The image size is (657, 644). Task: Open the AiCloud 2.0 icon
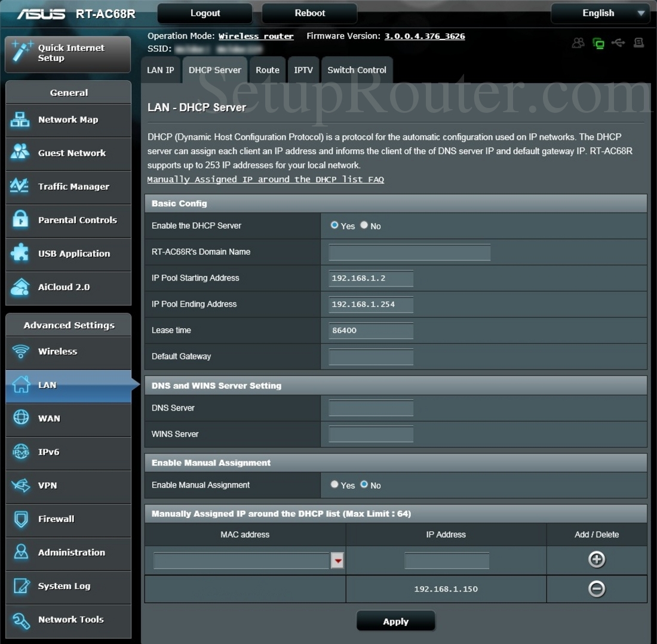pos(20,286)
